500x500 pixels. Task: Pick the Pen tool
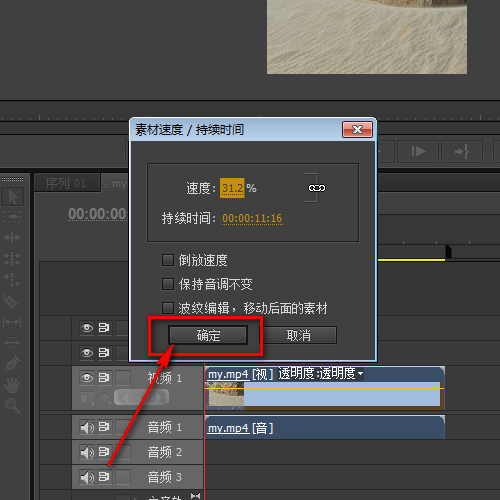[x=12, y=363]
